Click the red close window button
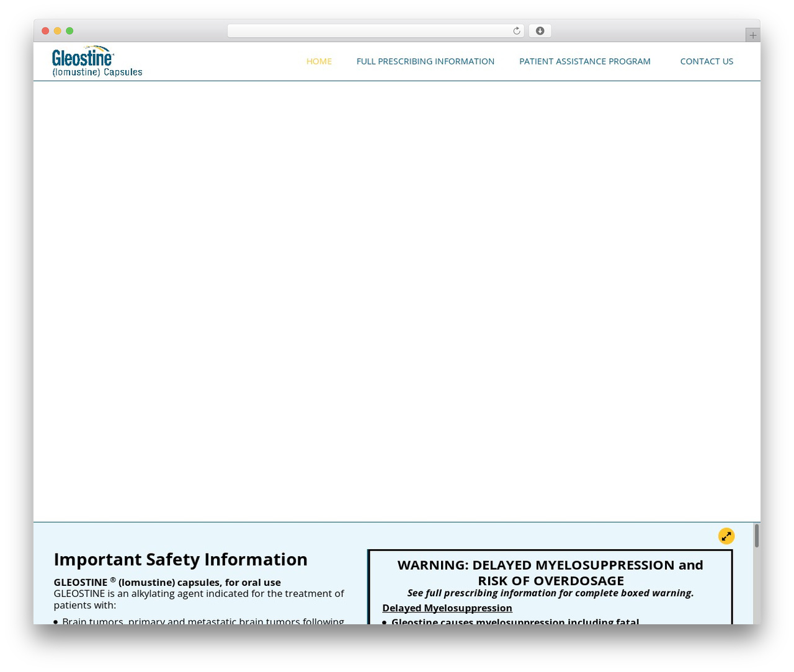Image resolution: width=794 pixels, height=672 pixels. (45, 31)
